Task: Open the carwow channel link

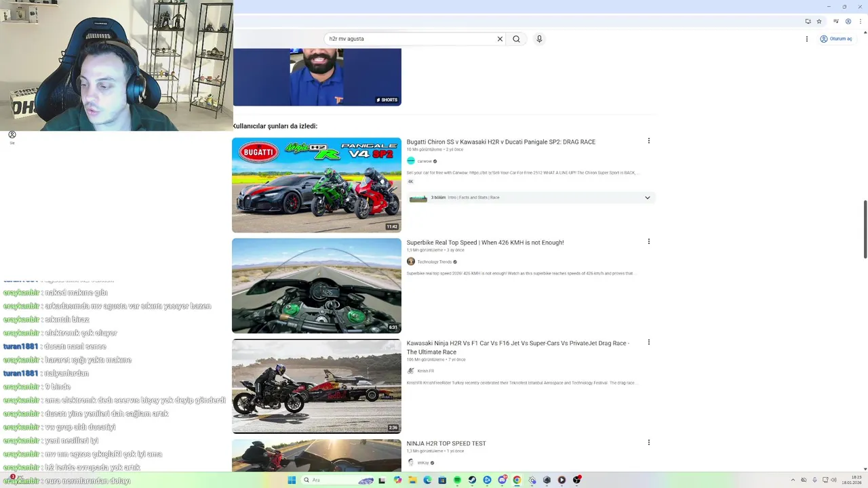Action: click(425, 161)
